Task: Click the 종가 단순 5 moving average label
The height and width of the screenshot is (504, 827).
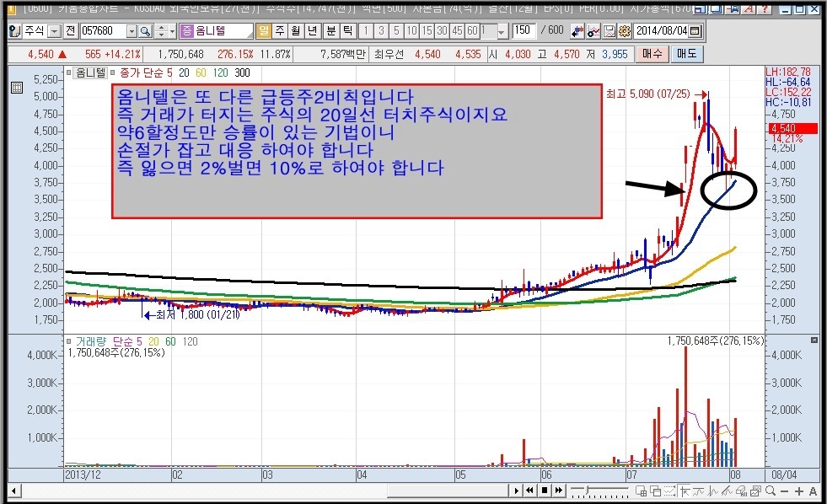Action: (x=146, y=72)
